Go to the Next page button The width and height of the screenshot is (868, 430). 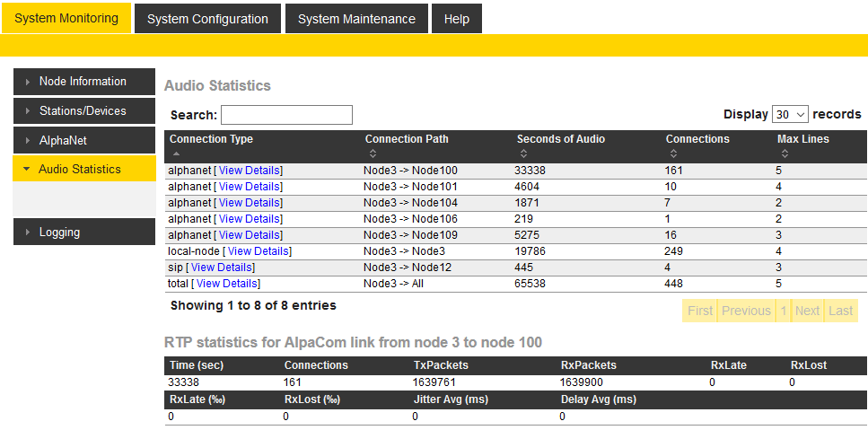pyautogui.click(x=807, y=311)
